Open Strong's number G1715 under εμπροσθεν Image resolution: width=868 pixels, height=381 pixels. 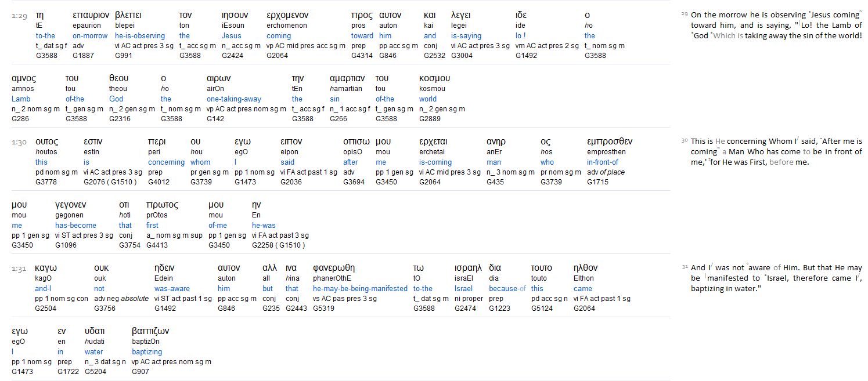click(598, 182)
